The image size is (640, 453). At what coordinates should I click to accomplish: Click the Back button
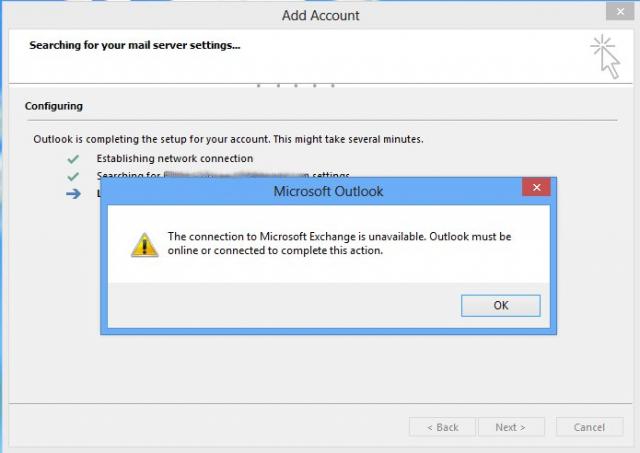tap(442, 427)
